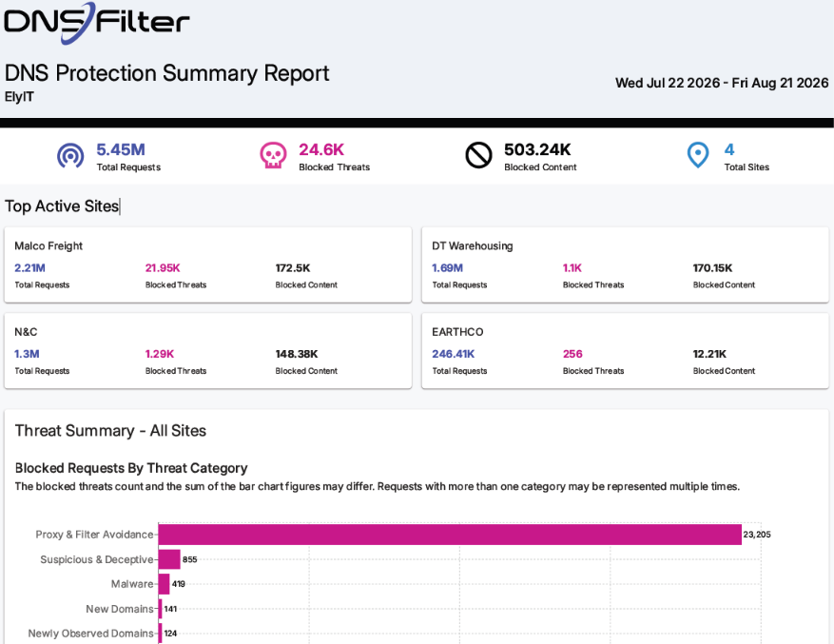Click the Total Requests signal icon

pyautogui.click(x=70, y=156)
